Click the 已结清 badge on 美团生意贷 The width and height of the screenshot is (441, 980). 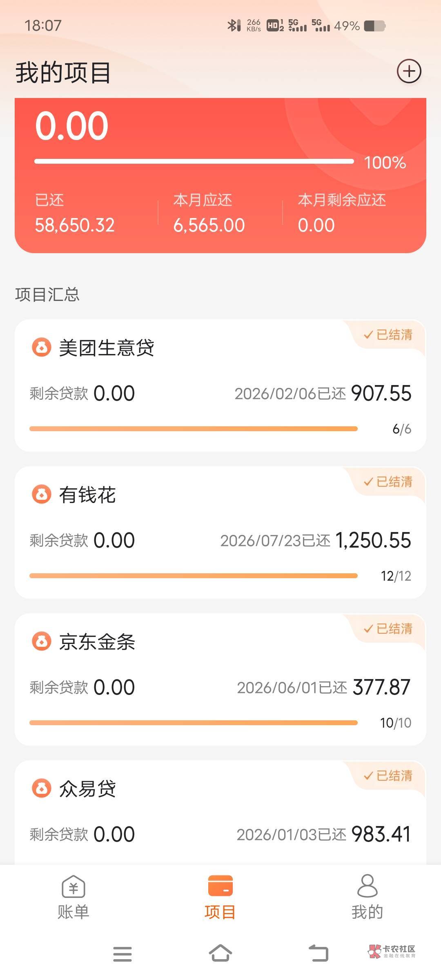pyautogui.click(x=388, y=335)
